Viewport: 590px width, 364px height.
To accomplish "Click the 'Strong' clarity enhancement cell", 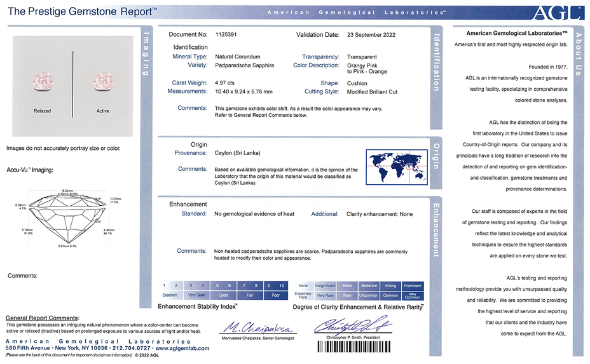I will 390,286.
